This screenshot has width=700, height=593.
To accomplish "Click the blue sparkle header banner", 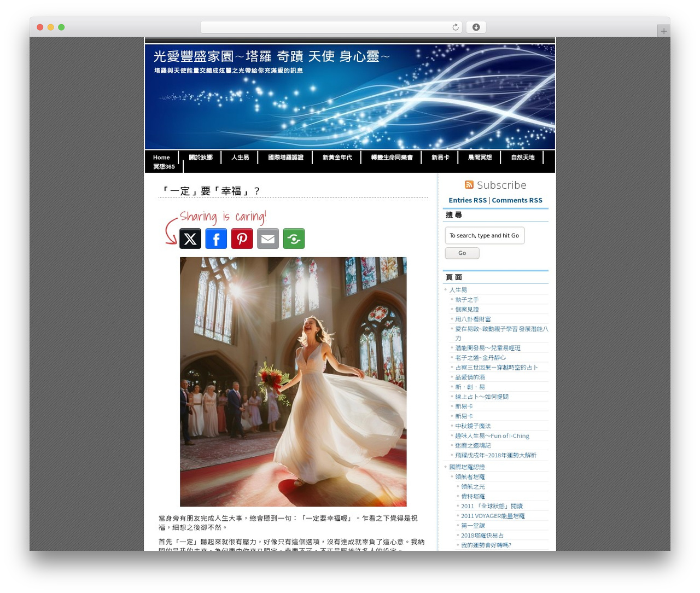I will pyautogui.click(x=350, y=97).
